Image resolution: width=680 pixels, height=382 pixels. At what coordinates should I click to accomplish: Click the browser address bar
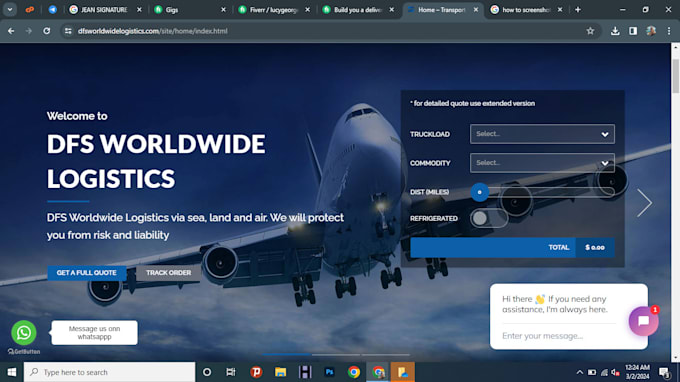(x=330, y=31)
